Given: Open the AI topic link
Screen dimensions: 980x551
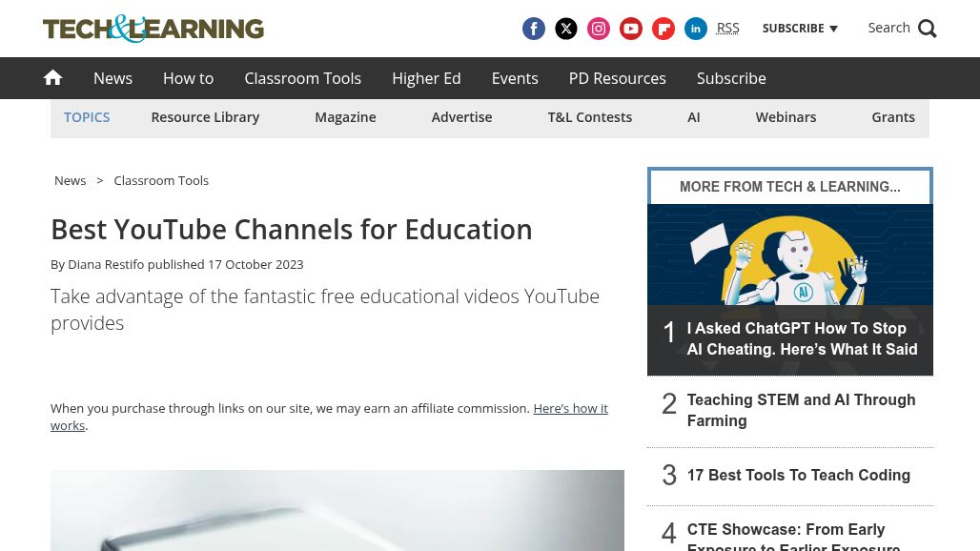Looking at the screenshot, I should [x=694, y=117].
